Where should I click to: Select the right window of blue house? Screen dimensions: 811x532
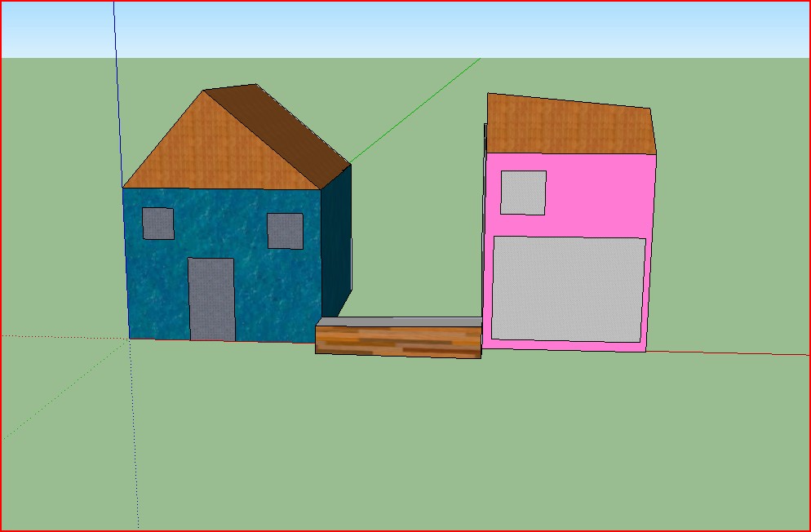tap(285, 231)
